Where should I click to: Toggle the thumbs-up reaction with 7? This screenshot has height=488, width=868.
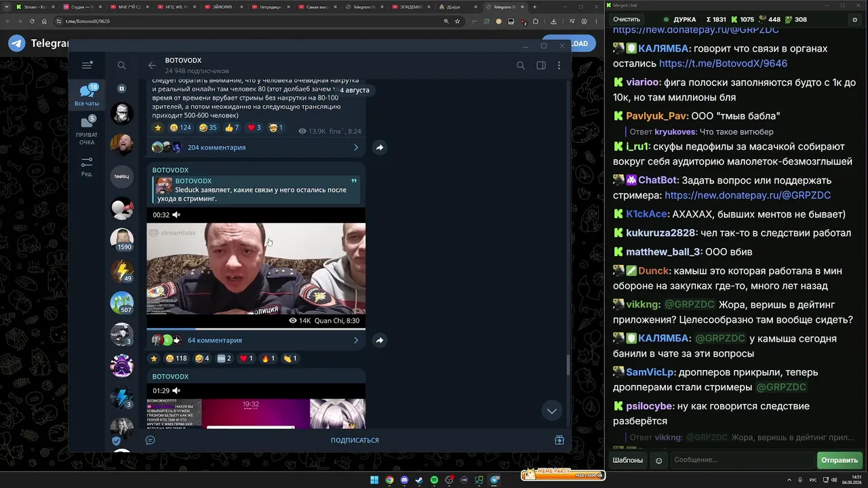coord(232,127)
